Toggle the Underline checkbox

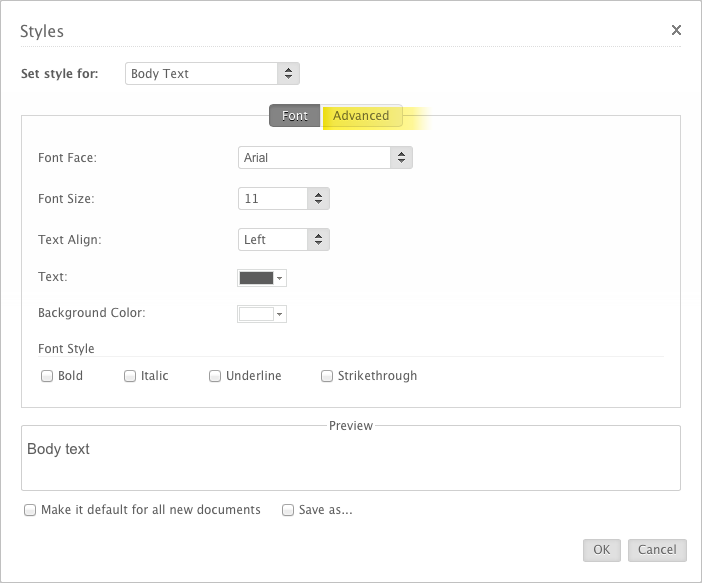point(215,376)
